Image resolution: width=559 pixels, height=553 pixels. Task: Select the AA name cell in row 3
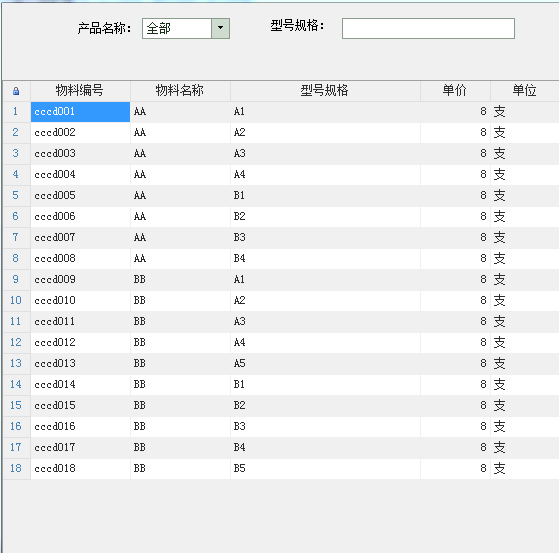coord(180,154)
